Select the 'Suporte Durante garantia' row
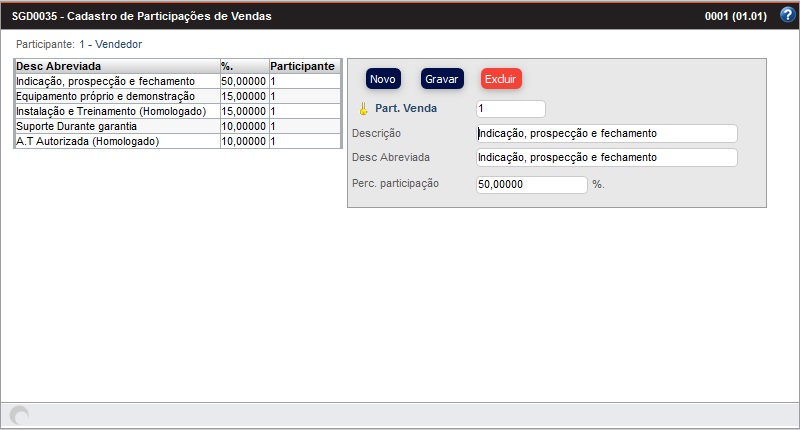This screenshot has width=800, height=430. pyautogui.click(x=115, y=127)
